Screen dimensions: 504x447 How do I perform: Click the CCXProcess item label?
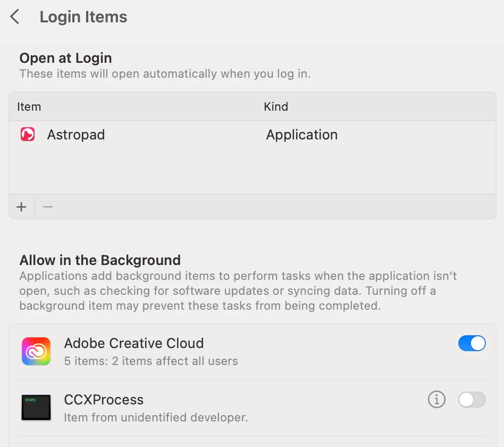104,400
